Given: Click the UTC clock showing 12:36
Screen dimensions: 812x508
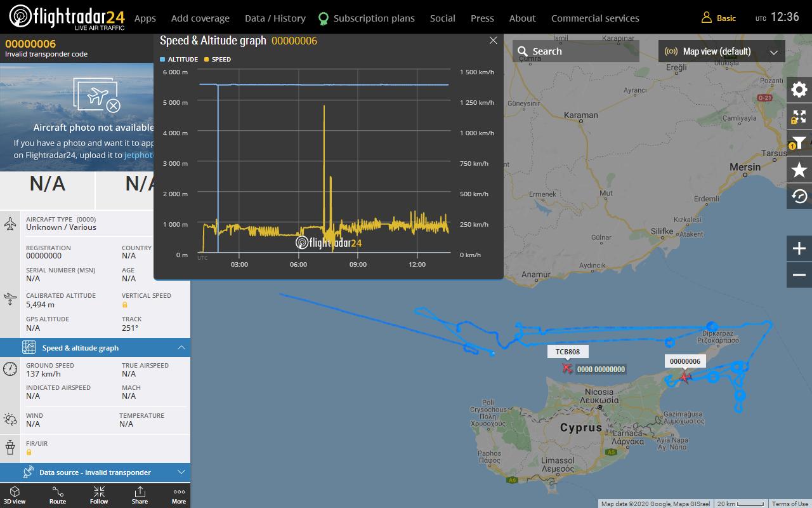Looking at the screenshot, I should tap(785, 17).
